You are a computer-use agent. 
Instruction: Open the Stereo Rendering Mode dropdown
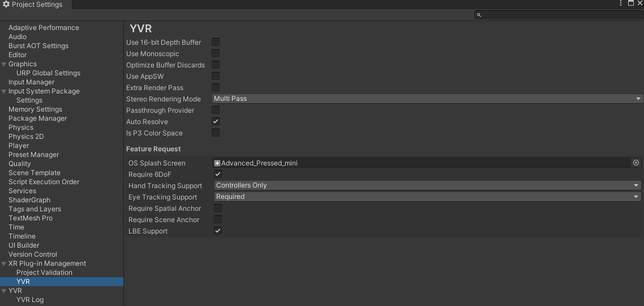click(427, 99)
